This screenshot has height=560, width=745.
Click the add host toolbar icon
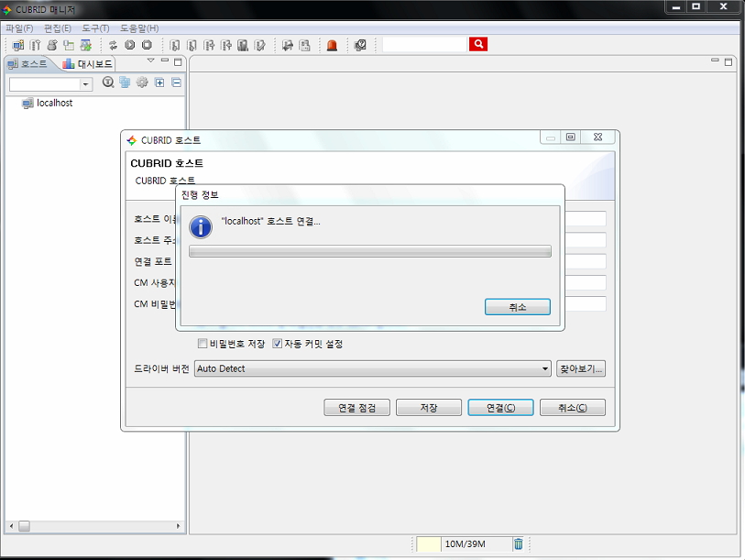tap(18, 45)
